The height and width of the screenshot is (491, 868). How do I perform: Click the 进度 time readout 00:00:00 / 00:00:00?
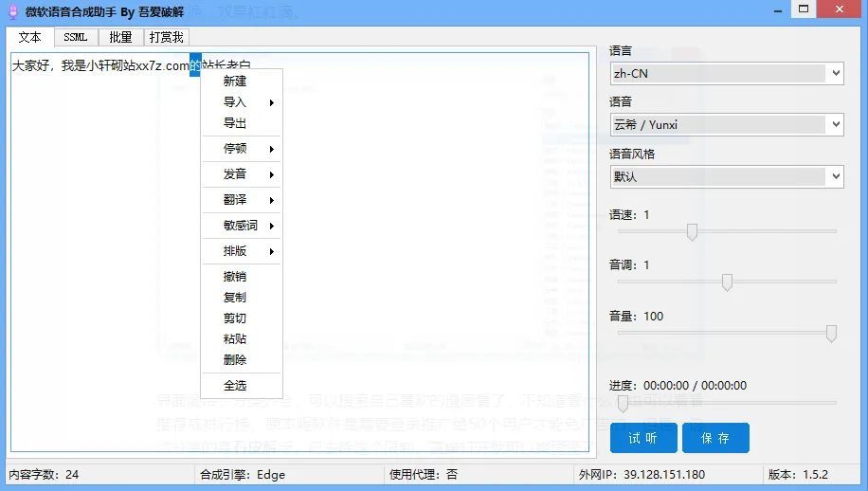pyautogui.click(x=695, y=385)
